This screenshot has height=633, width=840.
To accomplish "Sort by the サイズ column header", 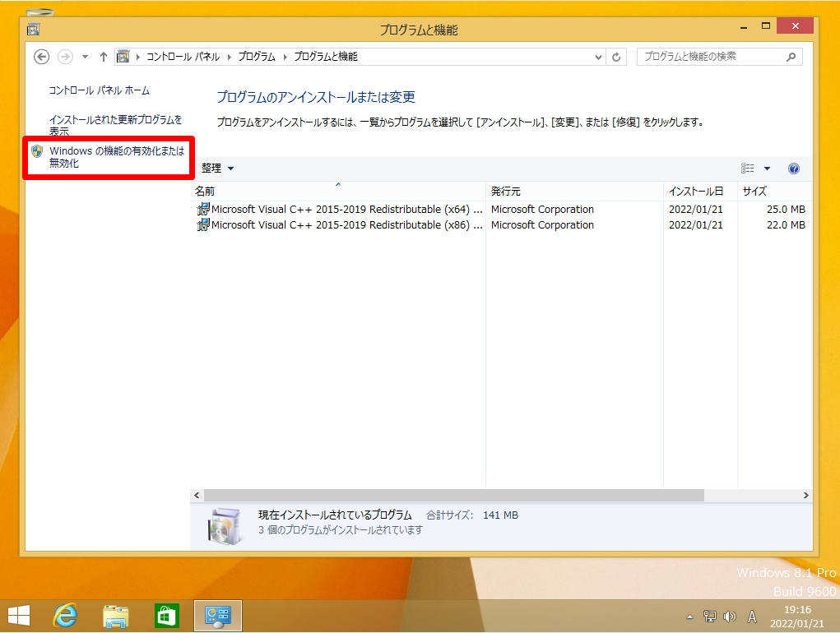I will pos(774,191).
